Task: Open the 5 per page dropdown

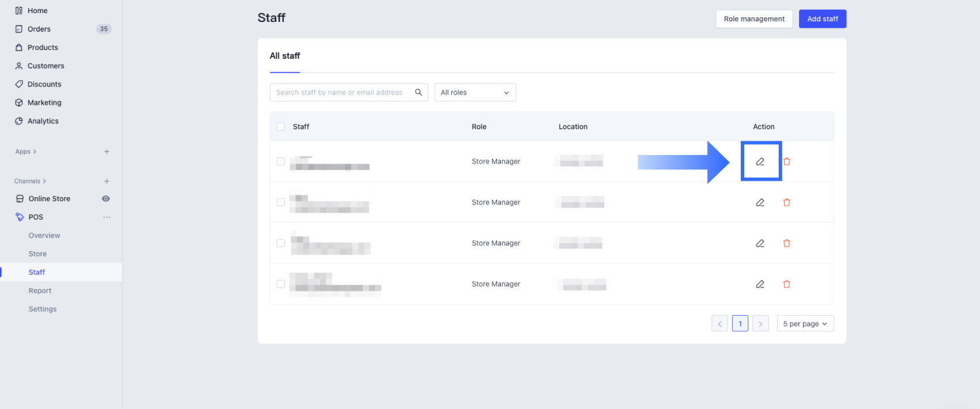Action: (x=805, y=324)
